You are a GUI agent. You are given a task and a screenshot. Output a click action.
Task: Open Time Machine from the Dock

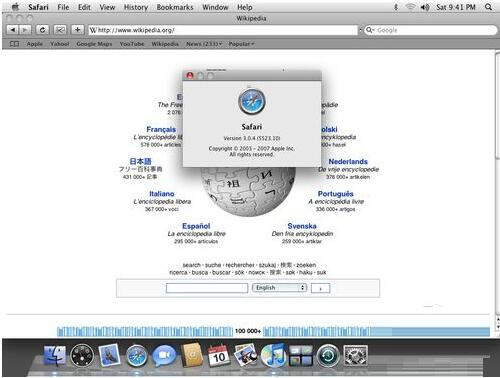click(328, 355)
